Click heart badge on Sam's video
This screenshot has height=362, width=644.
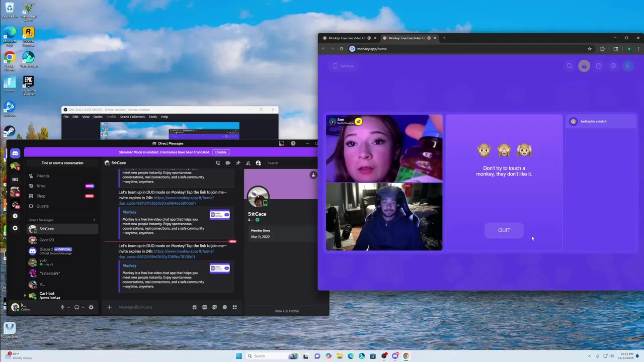358,122
